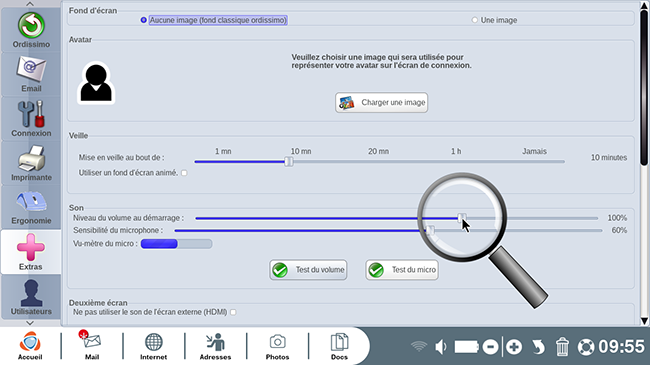The height and width of the screenshot is (365, 650).
Task: Click the microphone sensitivity slider handle
Action: pos(431,230)
